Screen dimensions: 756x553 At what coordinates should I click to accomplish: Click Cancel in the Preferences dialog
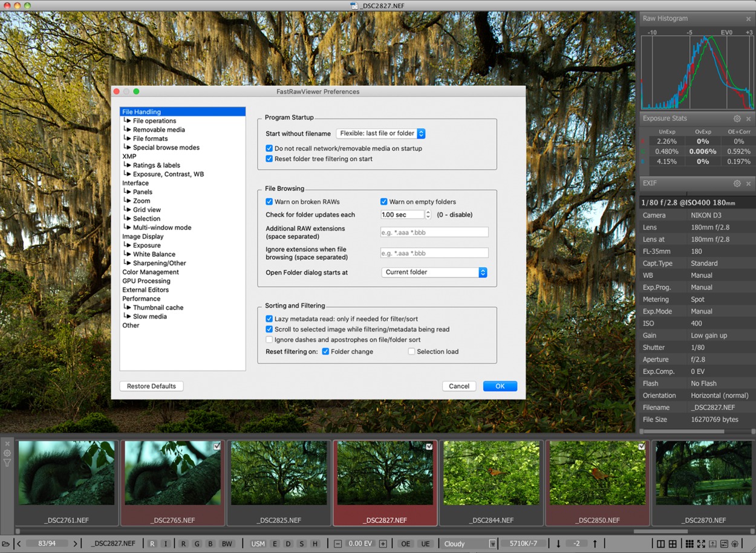(459, 386)
